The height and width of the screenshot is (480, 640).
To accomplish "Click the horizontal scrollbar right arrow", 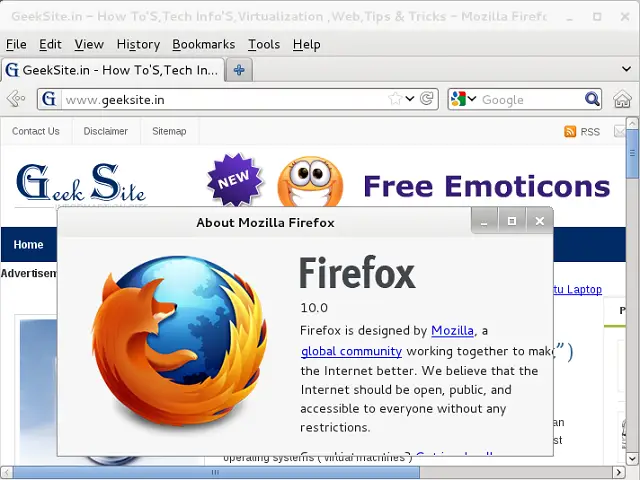I will point(619,473).
